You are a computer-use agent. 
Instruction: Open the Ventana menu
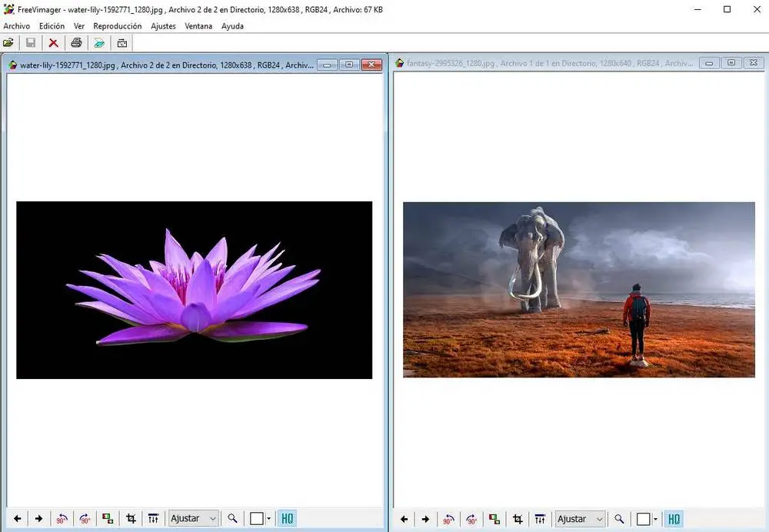click(x=198, y=26)
